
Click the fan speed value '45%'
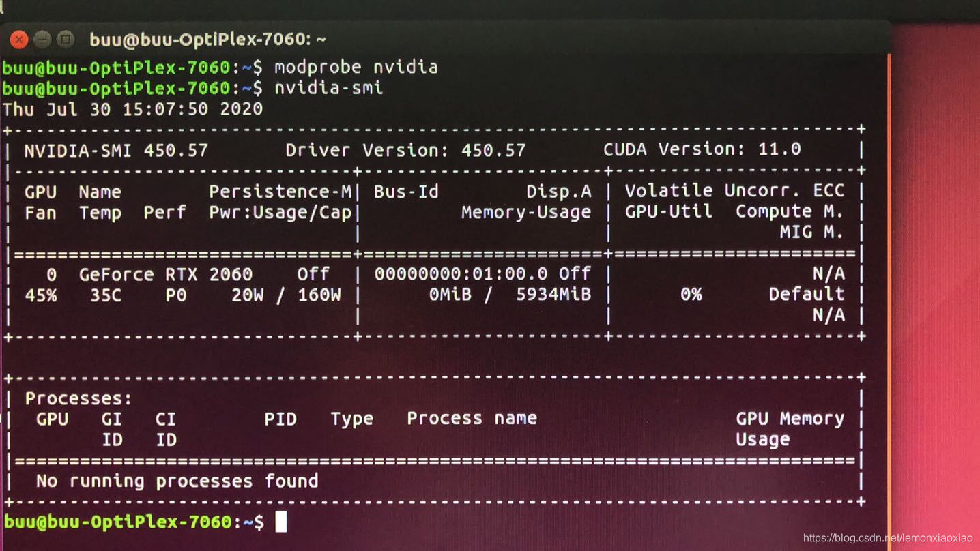coord(41,295)
